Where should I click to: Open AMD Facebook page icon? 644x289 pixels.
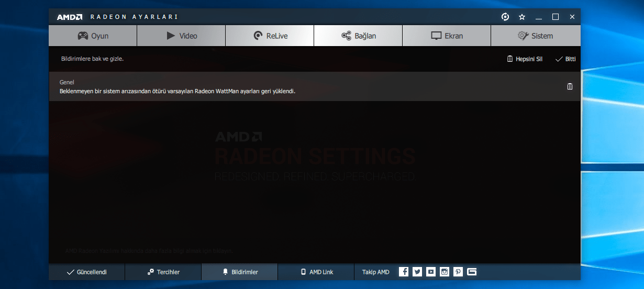tap(403, 272)
